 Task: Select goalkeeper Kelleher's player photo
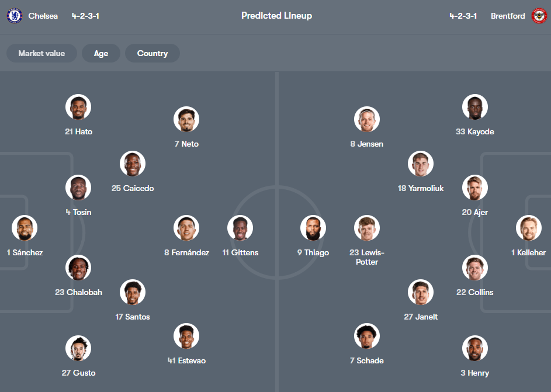[x=529, y=228]
